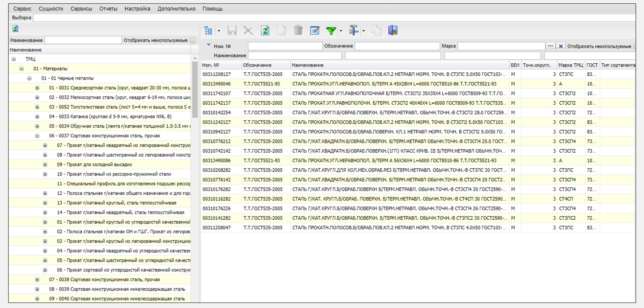Toggle left panel 'Отображать неиспользуемые' checkbox

pyautogui.click(x=193, y=40)
